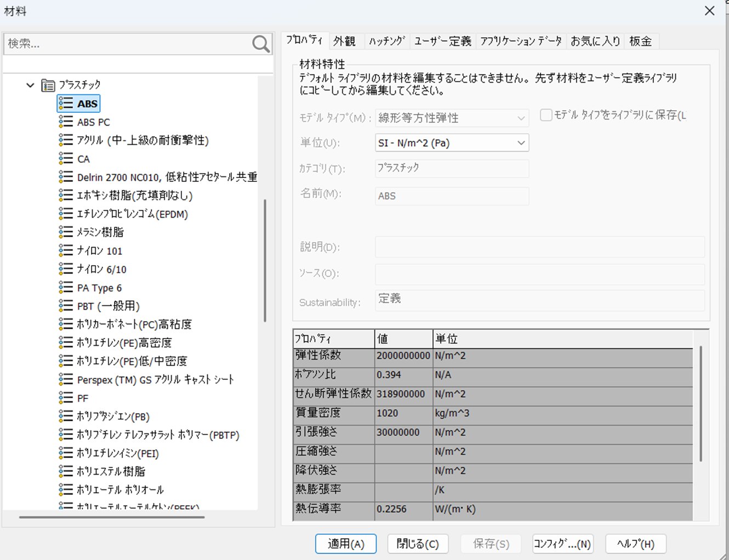Click the icon beside ポリエーテル ポリオール
Image resolution: width=729 pixels, height=560 pixels.
pyautogui.click(x=66, y=489)
